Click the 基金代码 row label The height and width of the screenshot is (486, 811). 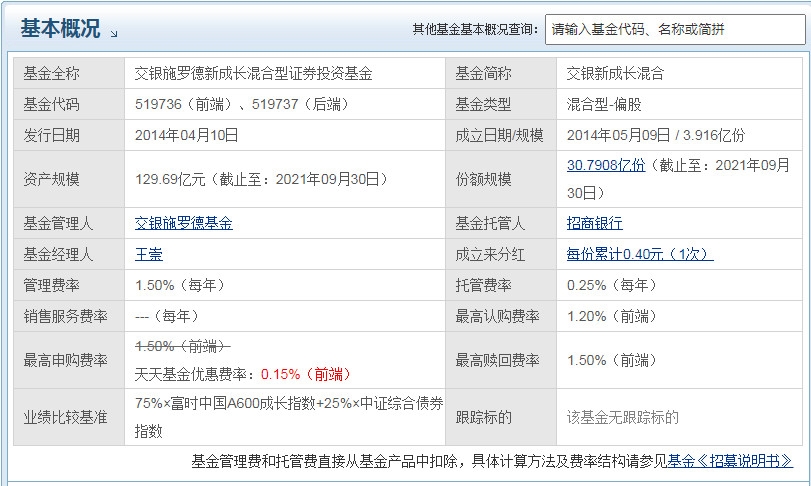coord(51,104)
